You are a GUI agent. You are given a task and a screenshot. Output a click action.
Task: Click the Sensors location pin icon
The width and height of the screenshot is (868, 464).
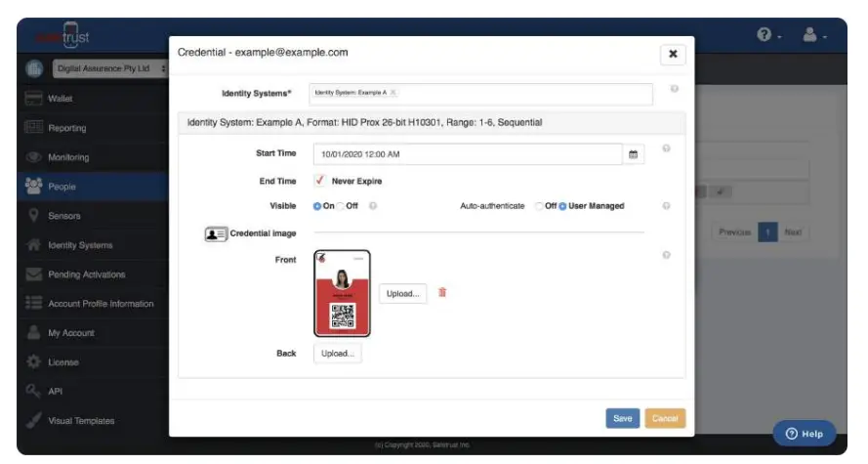click(34, 215)
